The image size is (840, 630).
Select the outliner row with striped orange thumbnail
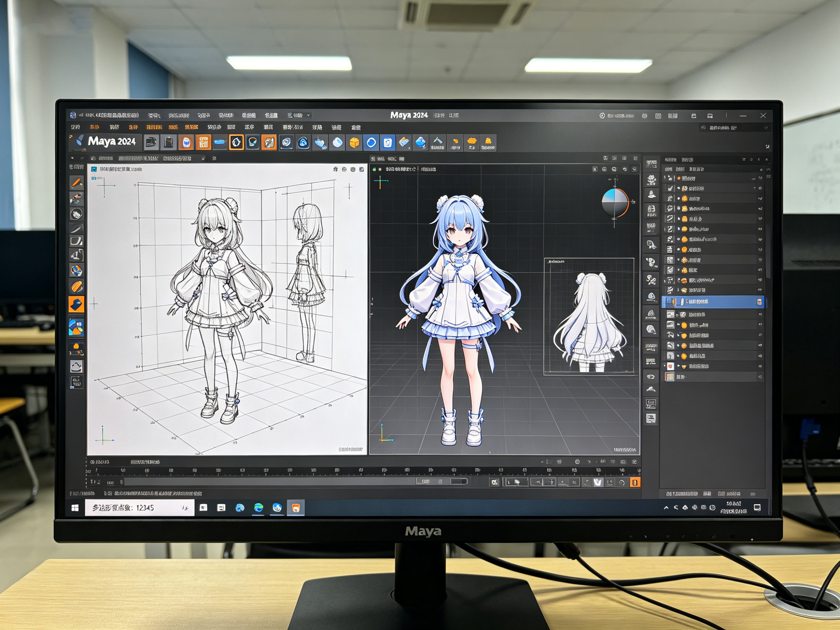pos(713,377)
